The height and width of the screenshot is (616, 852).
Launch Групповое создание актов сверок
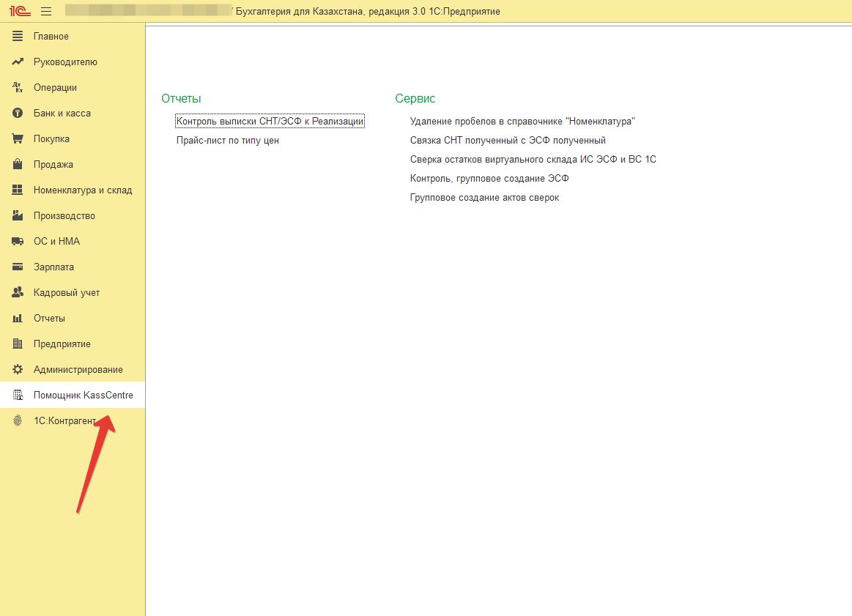coord(484,198)
